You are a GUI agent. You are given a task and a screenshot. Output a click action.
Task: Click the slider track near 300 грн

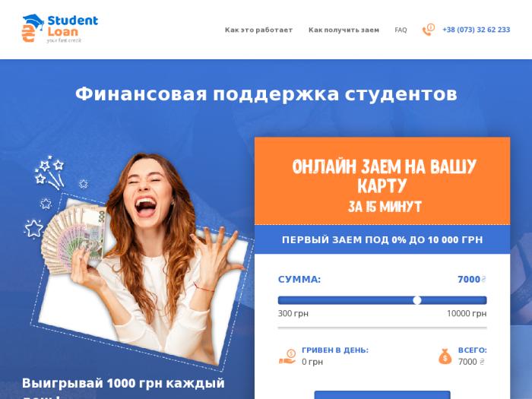pos(285,300)
